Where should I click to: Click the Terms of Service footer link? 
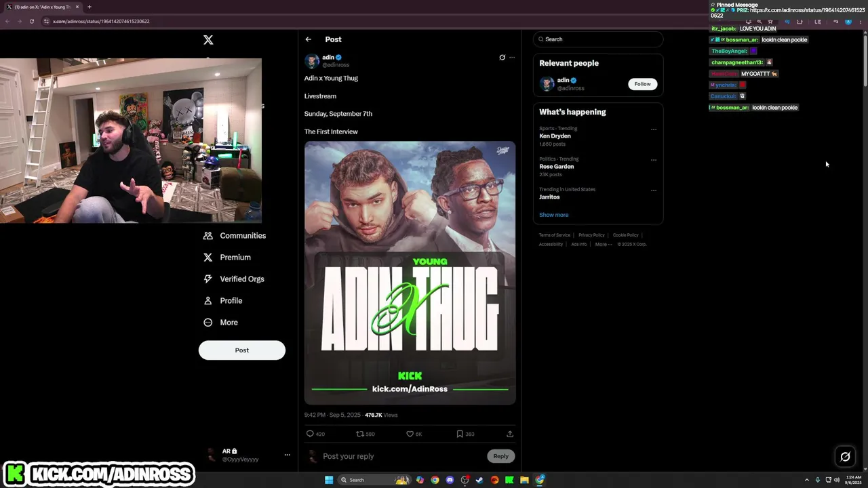coord(555,235)
